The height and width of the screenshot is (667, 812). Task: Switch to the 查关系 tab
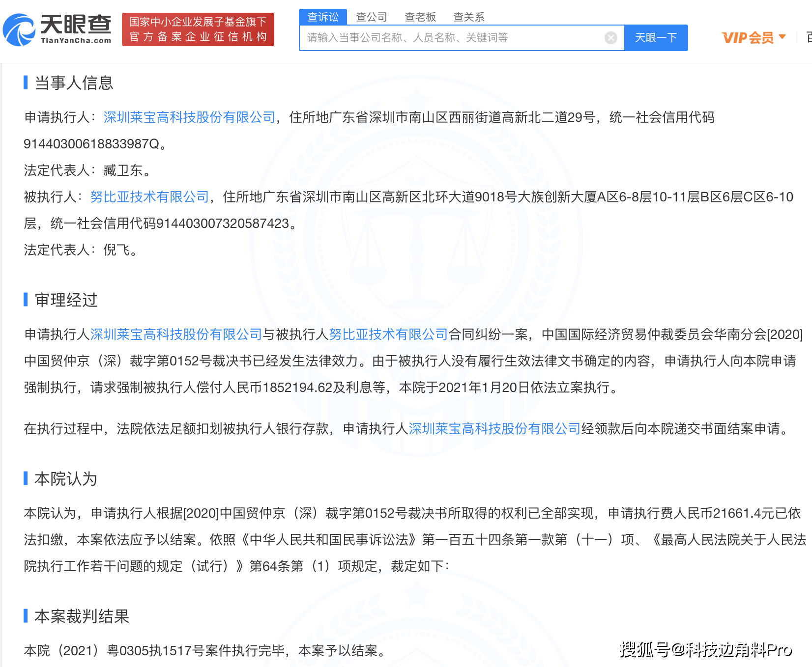point(469,17)
